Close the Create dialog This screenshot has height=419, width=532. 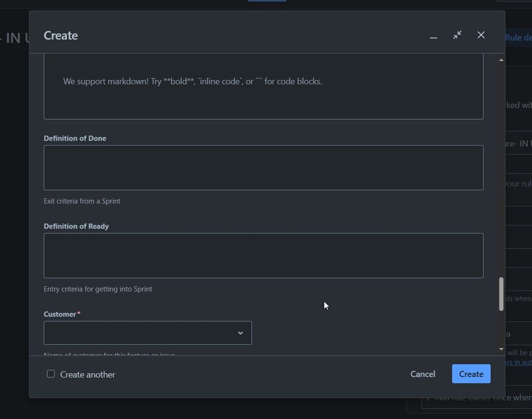481,35
